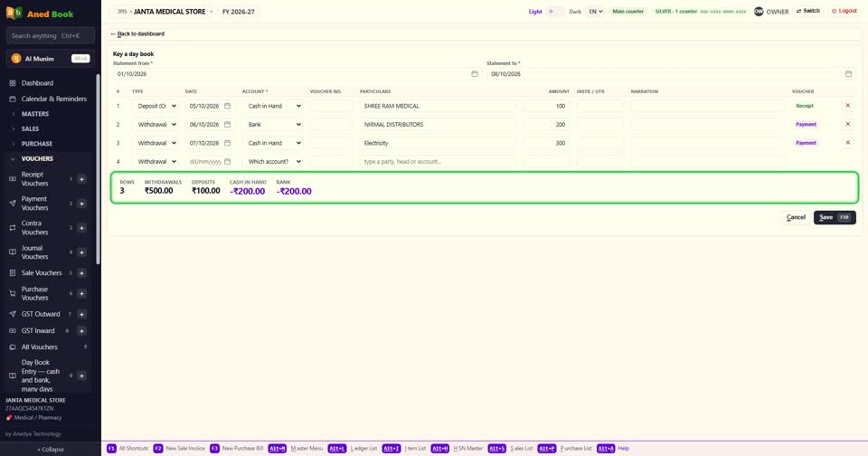This screenshot has width=868, height=456.
Task: Expand the SALES section
Action: click(30, 128)
